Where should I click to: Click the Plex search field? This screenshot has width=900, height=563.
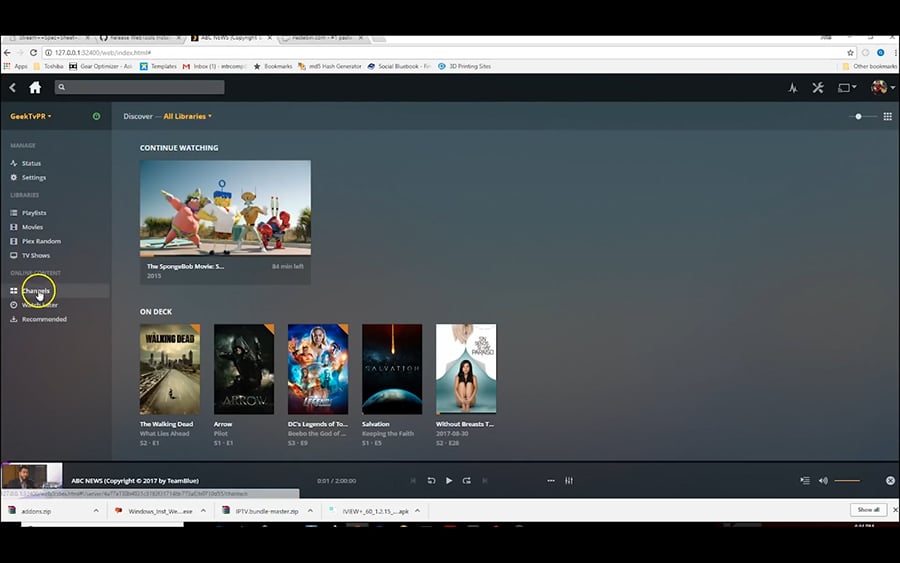[139, 87]
